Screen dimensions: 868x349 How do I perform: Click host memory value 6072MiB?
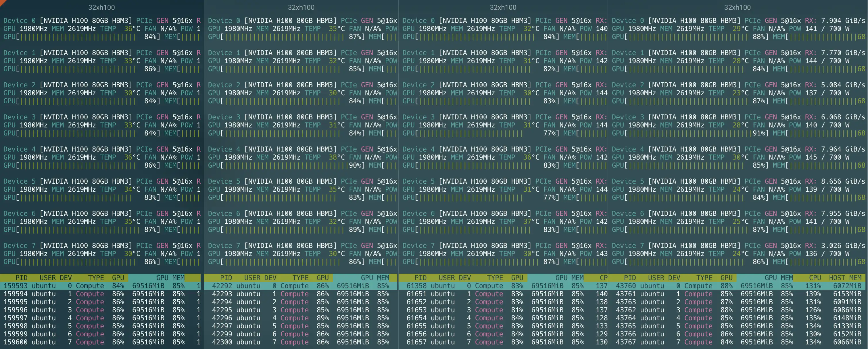pos(847,286)
